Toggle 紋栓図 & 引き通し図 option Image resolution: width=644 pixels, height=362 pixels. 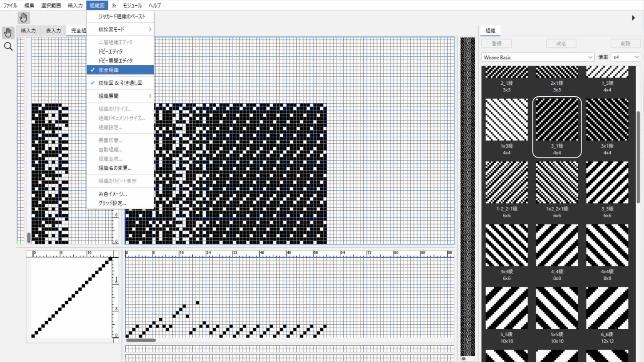(120, 83)
